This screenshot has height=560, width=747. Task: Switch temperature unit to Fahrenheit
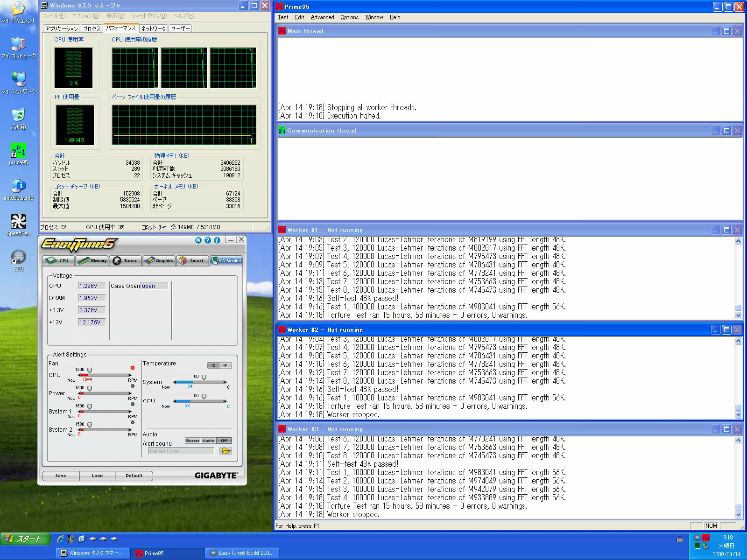(226, 365)
